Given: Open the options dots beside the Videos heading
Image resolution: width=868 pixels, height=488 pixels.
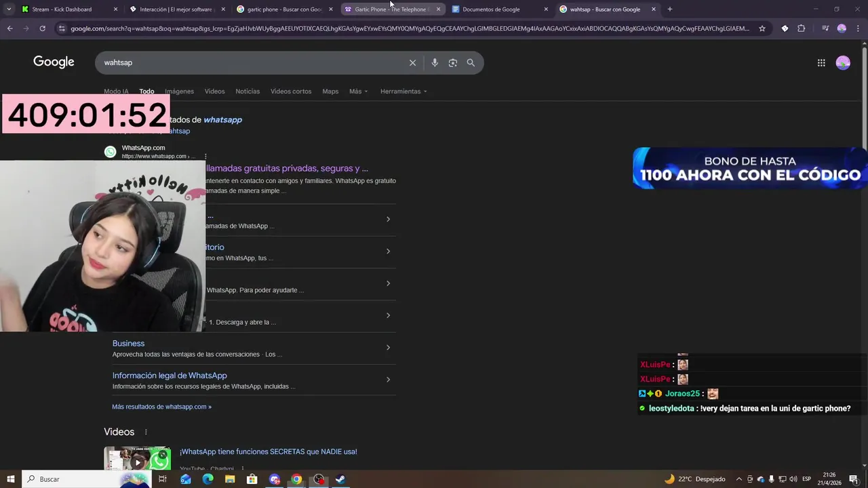Looking at the screenshot, I should pos(146,432).
